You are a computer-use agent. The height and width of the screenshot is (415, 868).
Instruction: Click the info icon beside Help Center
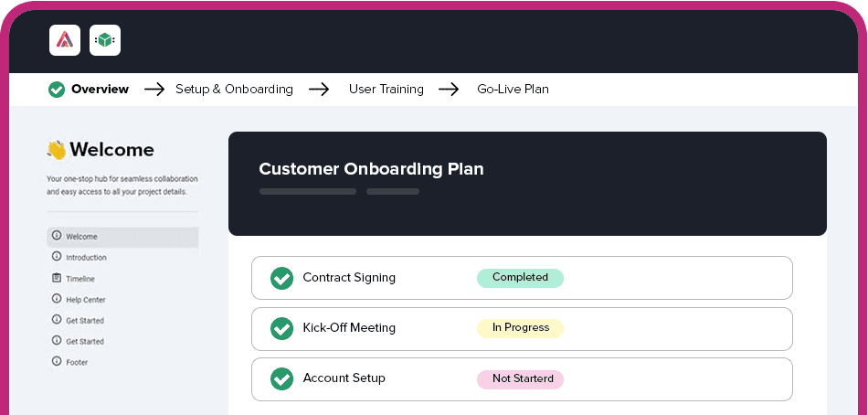(x=57, y=299)
